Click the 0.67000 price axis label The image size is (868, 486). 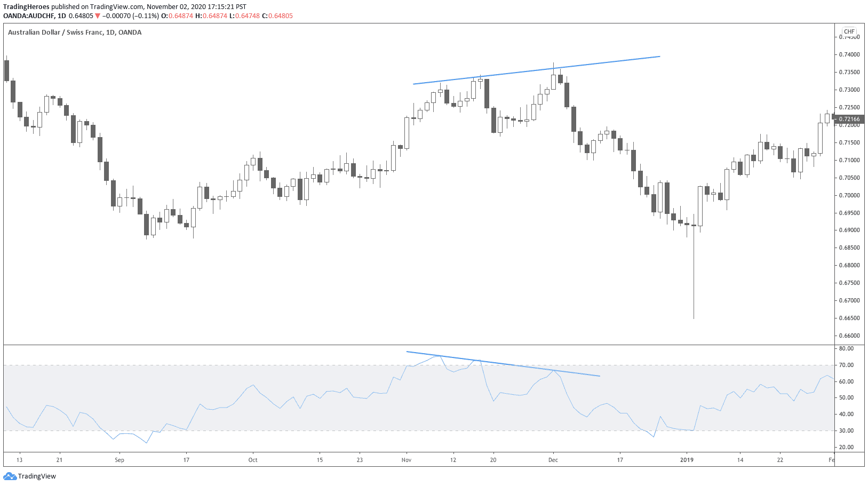849,300
